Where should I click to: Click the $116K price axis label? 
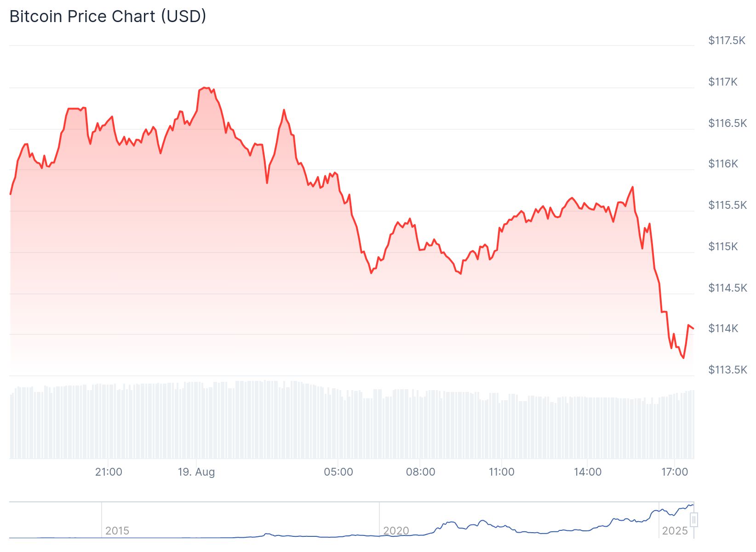pos(723,164)
